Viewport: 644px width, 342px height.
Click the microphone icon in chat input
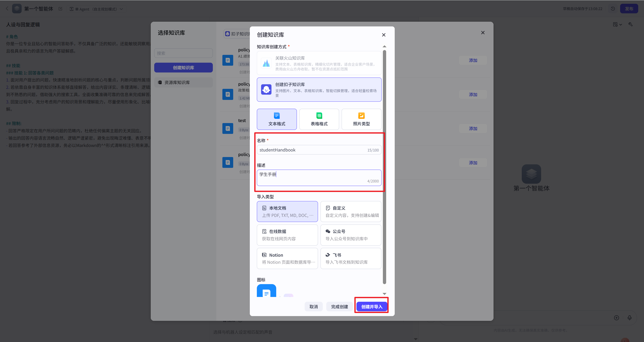click(x=629, y=318)
